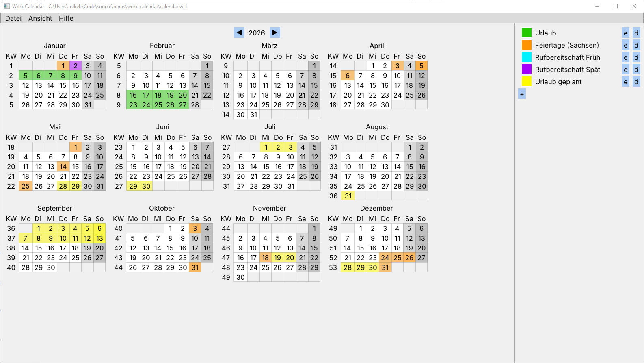Click the 'e' edit button for Urlaub
644x363 pixels.
[626, 33]
